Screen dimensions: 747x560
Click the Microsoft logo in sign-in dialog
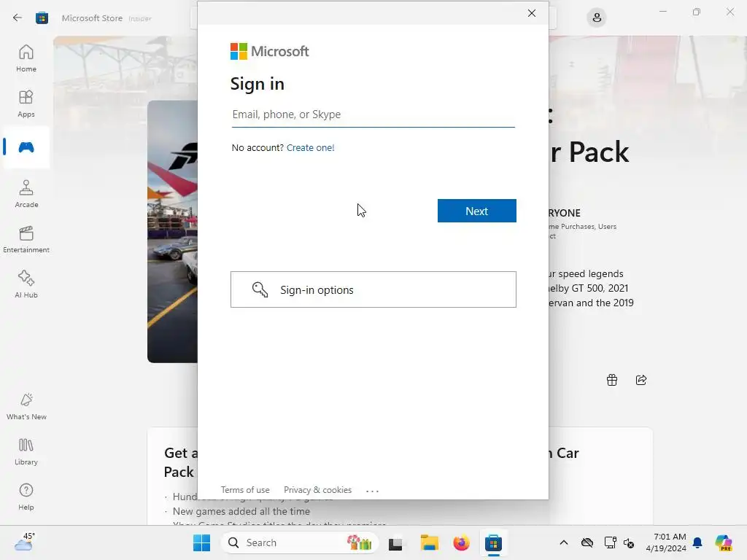[270, 52]
